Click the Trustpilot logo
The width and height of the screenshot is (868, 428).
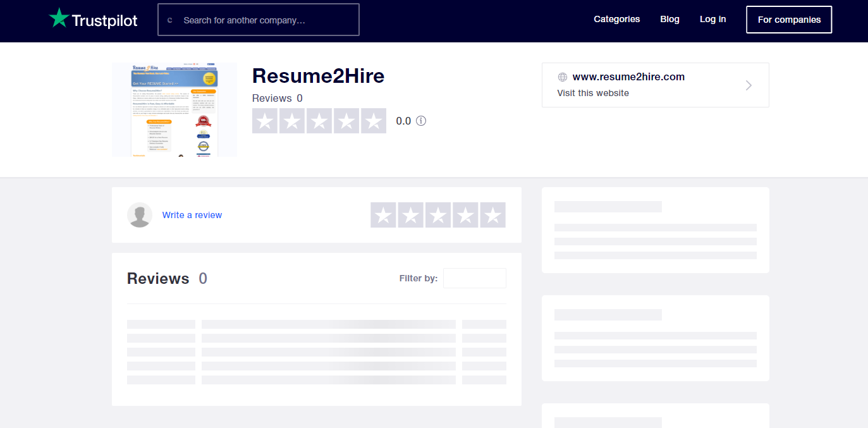coord(93,19)
